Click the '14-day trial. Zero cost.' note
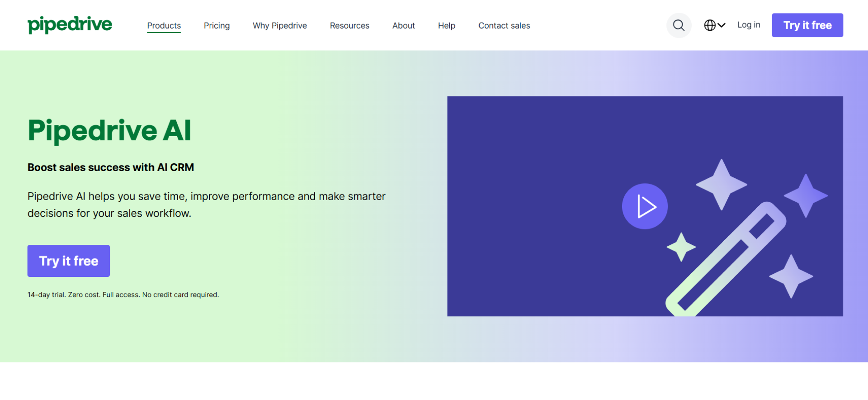The height and width of the screenshot is (400, 868). (123, 295)
